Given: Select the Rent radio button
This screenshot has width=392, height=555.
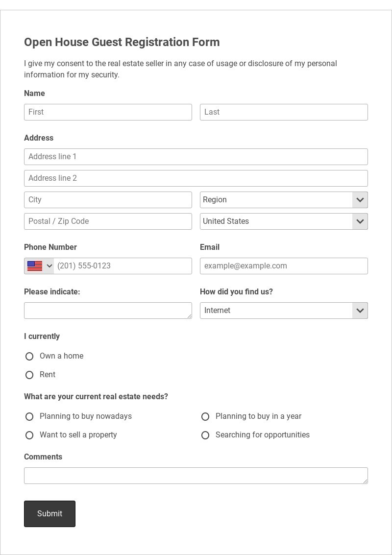Looking at the screenshot, I should click(29, 375).
